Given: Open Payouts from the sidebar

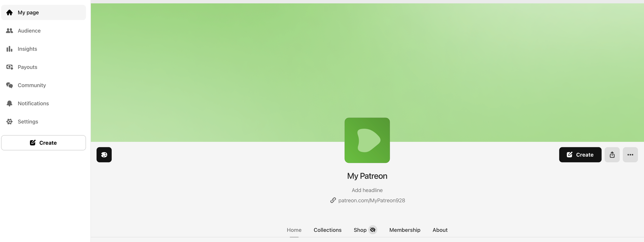Looking at the screenshot, I should pyautogui.click(x=43, y=67).
